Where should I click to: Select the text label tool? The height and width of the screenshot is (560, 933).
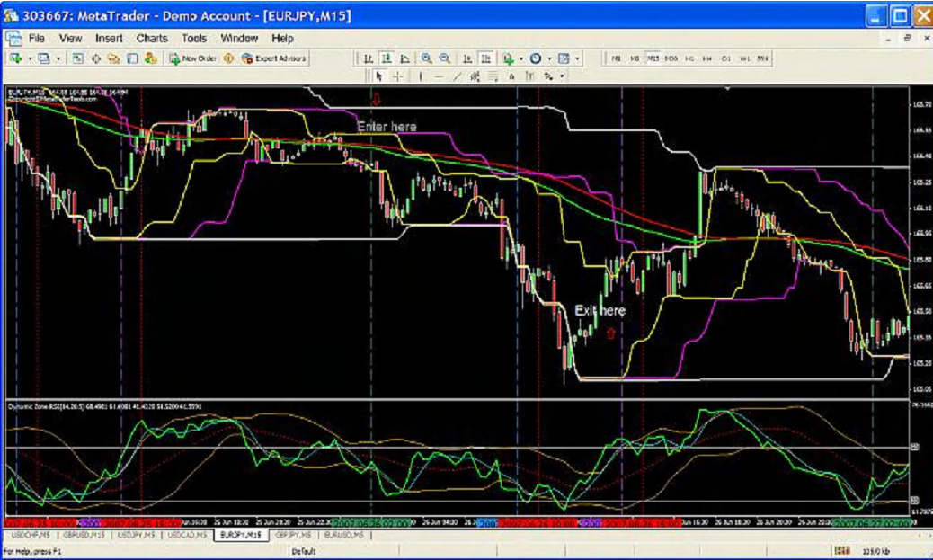click(529, 76)
